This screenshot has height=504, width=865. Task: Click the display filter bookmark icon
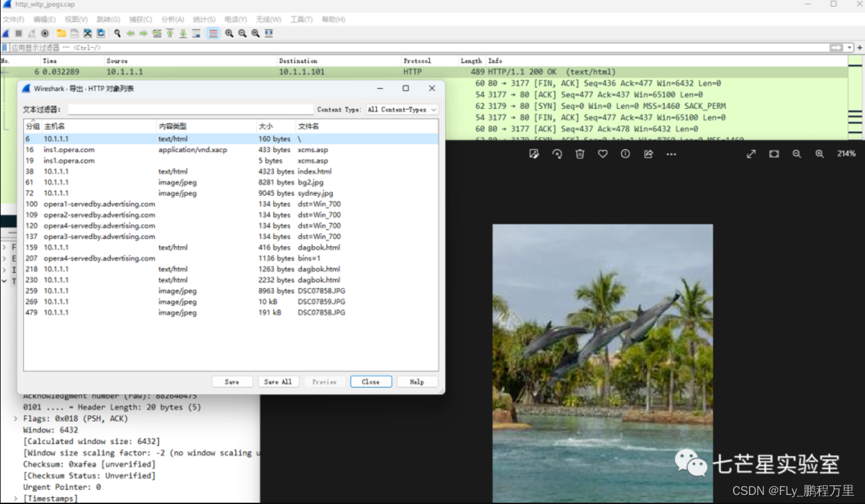5,48
